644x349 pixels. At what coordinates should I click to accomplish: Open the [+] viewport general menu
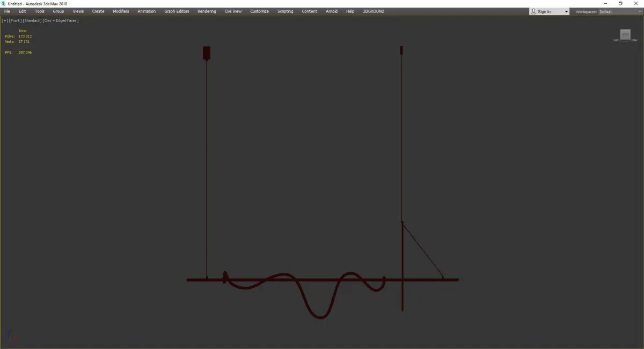[x=4, y=20]
